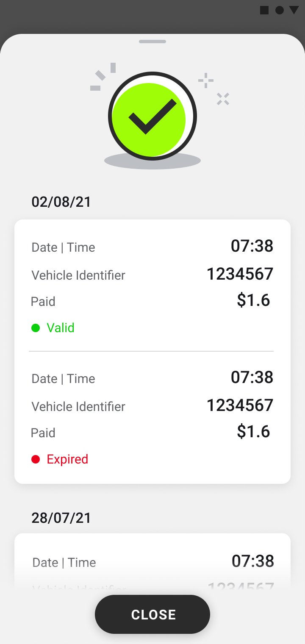Select the Expired status label

click(x=67, y=459)
